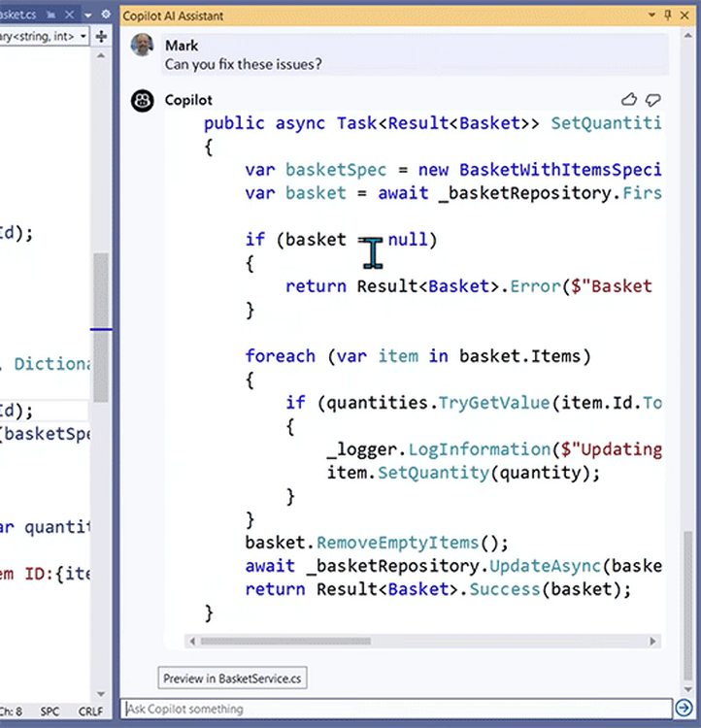Click the 'Copilot' responder name
The image size is (701, 728).
188,100
